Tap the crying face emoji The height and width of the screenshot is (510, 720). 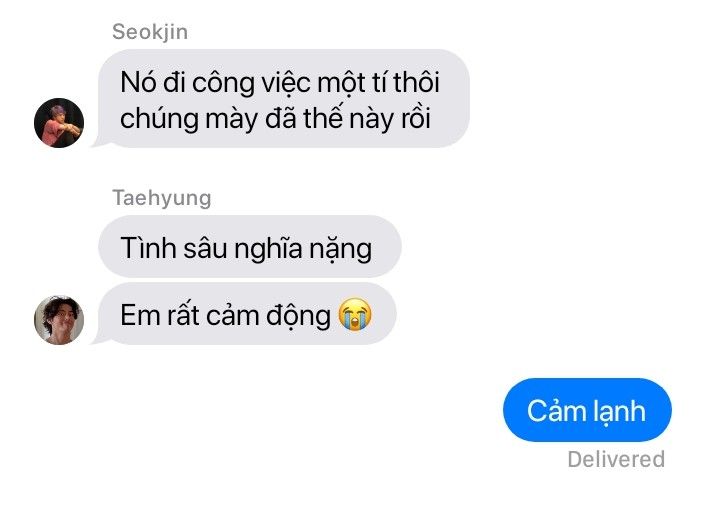click(x=355, y=314)
